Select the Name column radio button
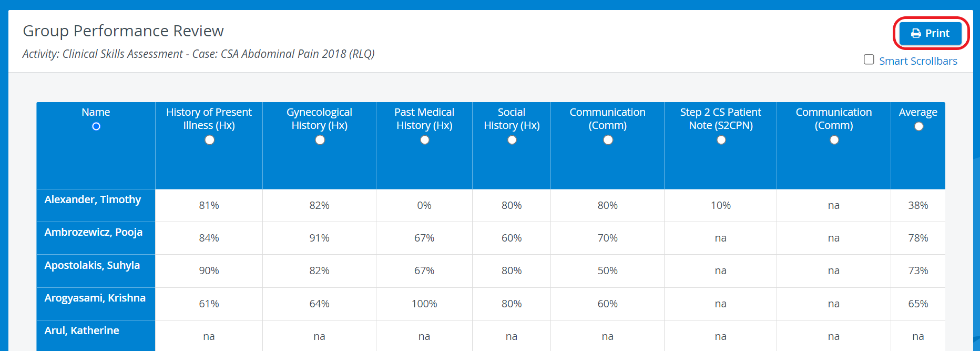Viewport: 980px width, 351px height. pos(96,126)
